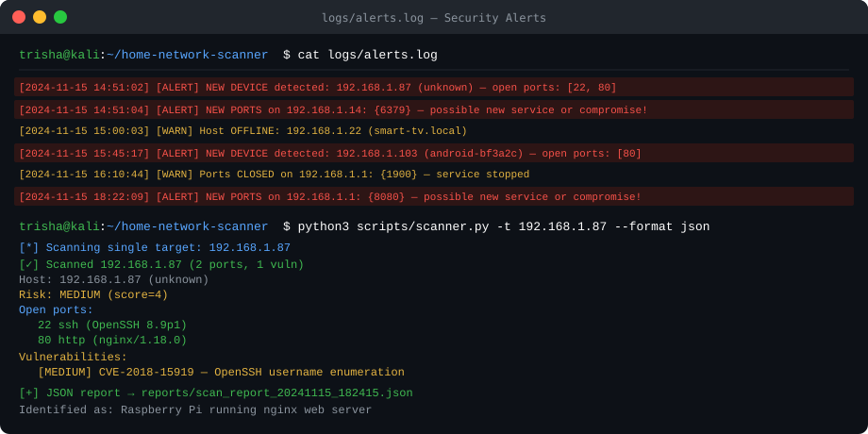The width and height of the screenshot is (868, 434).
Task: Select the alert line for new ports on 192.168.1.14
Action: point(434,109)
